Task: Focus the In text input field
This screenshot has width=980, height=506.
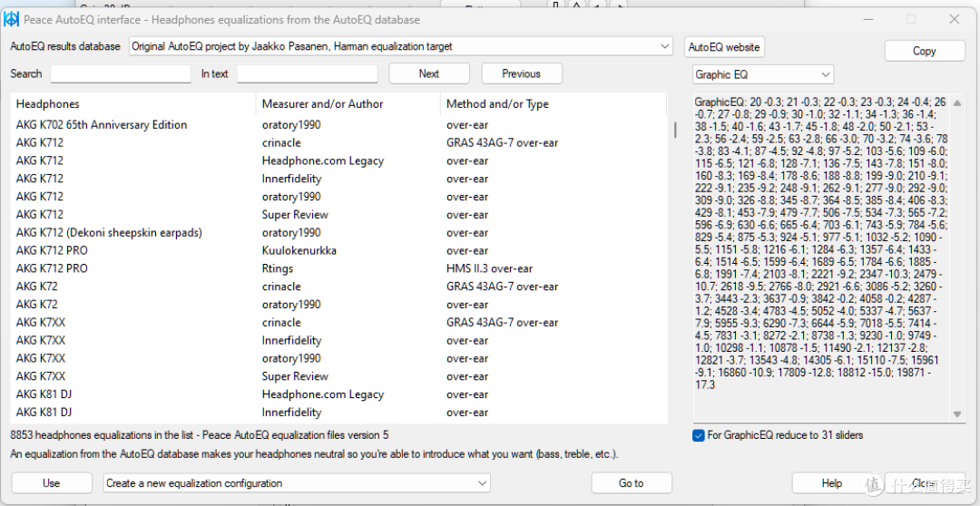Action: click(x=307, y=73)
